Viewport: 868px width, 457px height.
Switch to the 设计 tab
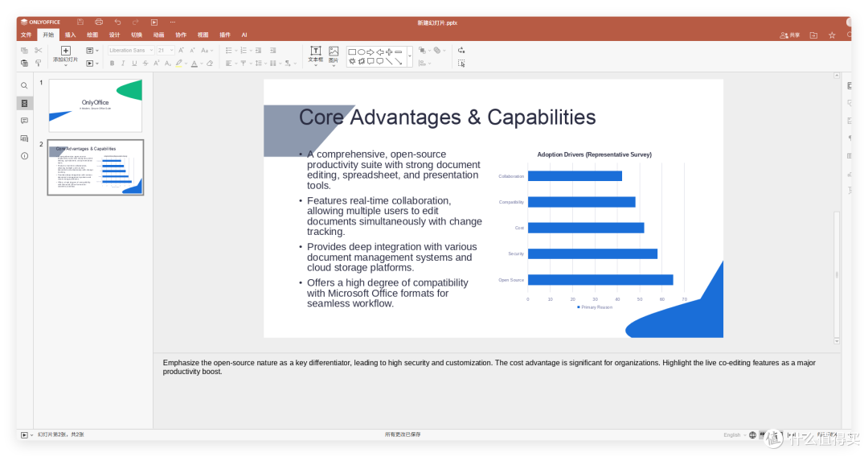click(x=115, y=35)
